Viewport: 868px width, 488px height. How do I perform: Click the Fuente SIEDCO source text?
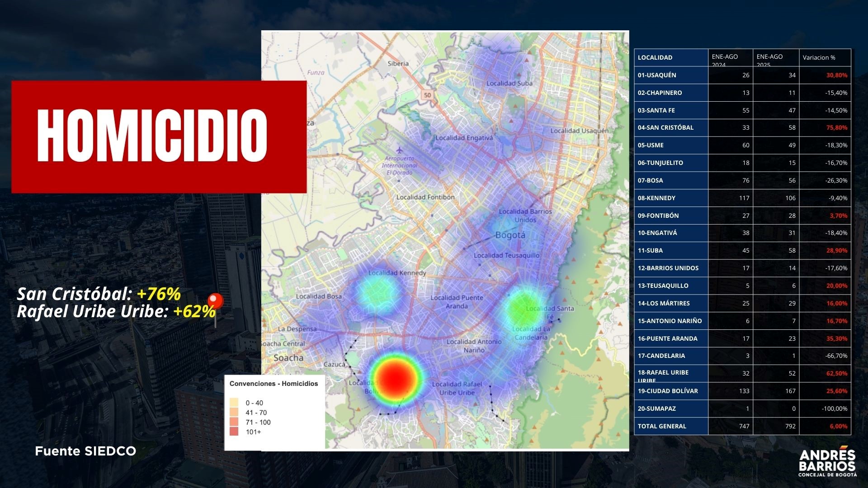click(x=86, y=451)
